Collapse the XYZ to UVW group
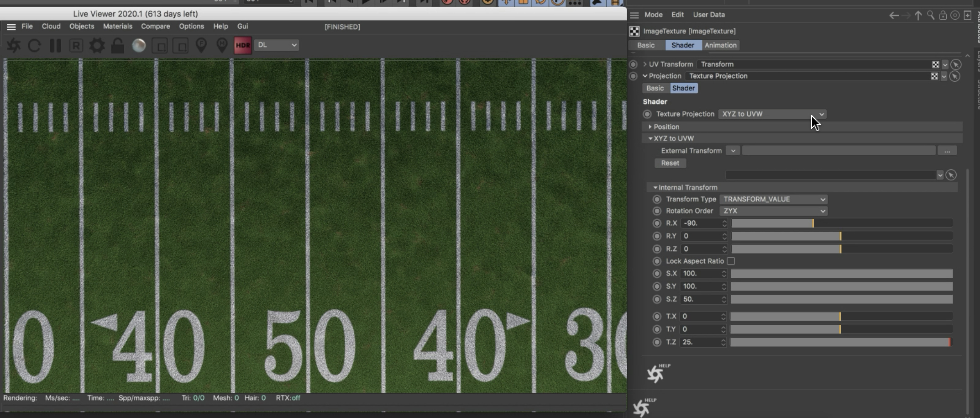This screenshot has height=418, width=980. click(x=650, y=138)
